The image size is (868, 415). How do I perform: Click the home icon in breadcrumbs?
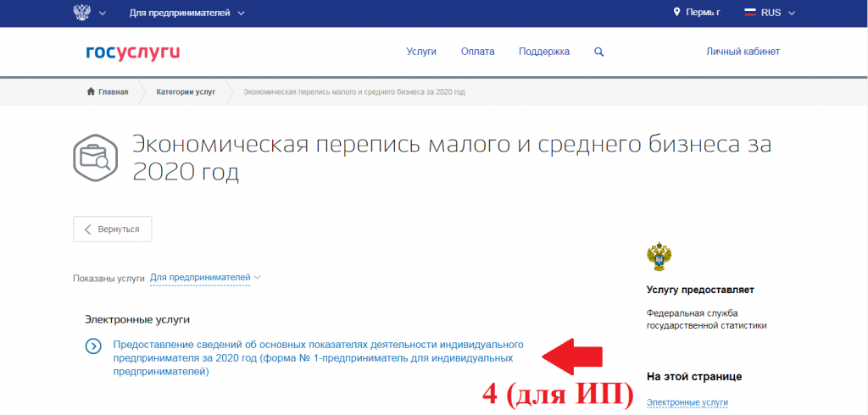[x=91, y=91]
